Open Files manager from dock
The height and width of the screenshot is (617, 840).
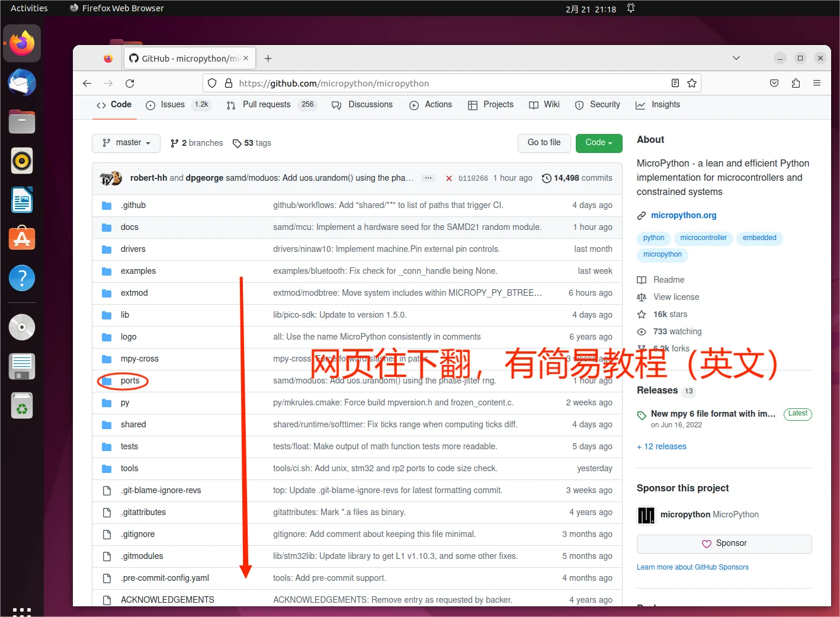pyautogui.click(x=22, y=122)
